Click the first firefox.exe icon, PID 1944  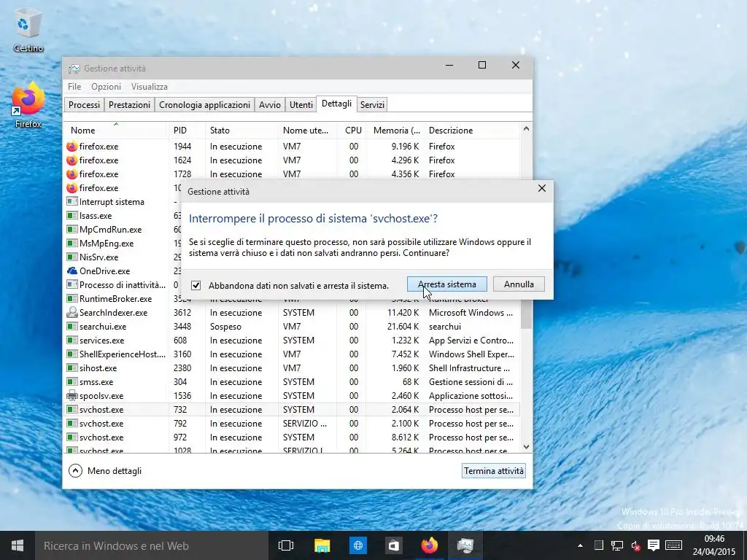[x=72, y=147]
